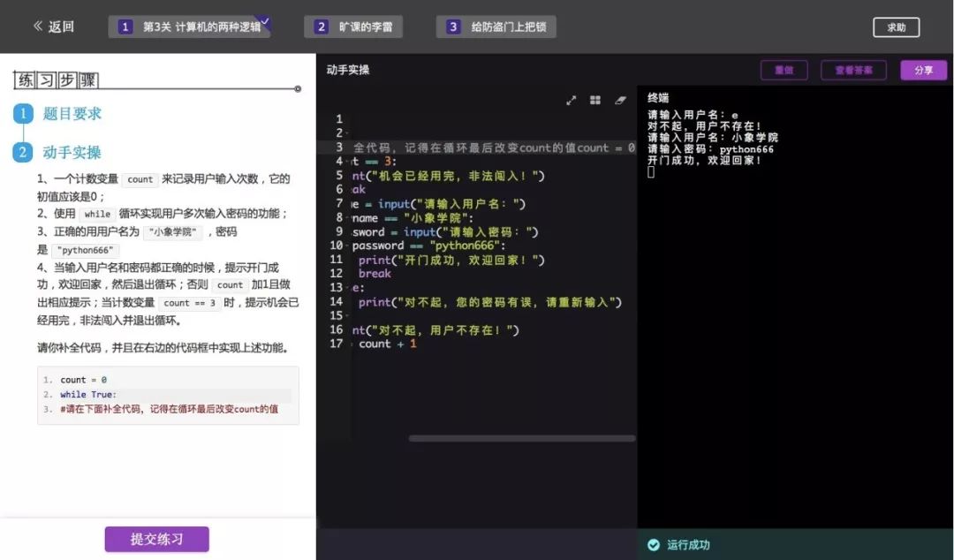This screenshot has height=560, width=954.
Task: Click code line with 机会已经用完 print
Action: 449,176
